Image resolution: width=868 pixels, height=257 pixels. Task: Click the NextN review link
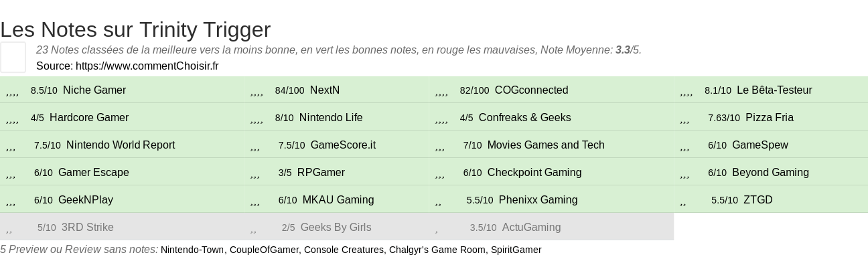click(325, 90)
